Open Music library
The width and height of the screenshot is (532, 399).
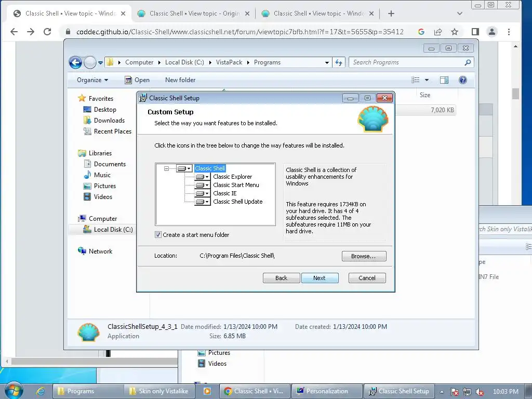coord(102,175)
